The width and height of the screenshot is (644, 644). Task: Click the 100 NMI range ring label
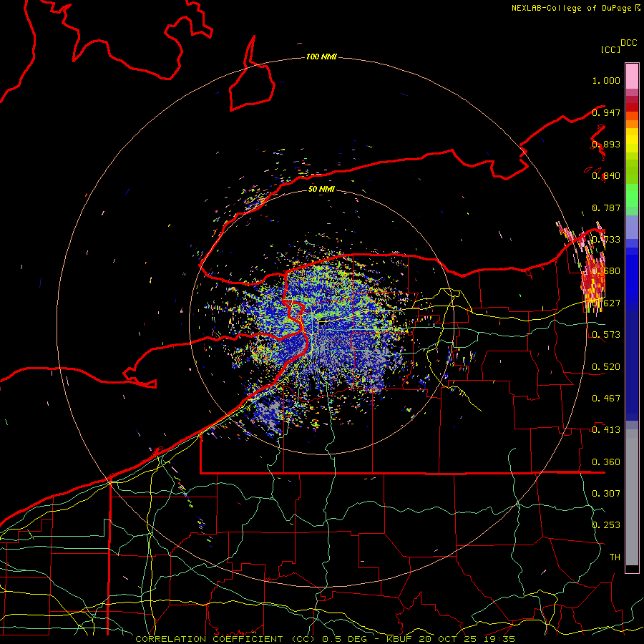coord(321,57)
